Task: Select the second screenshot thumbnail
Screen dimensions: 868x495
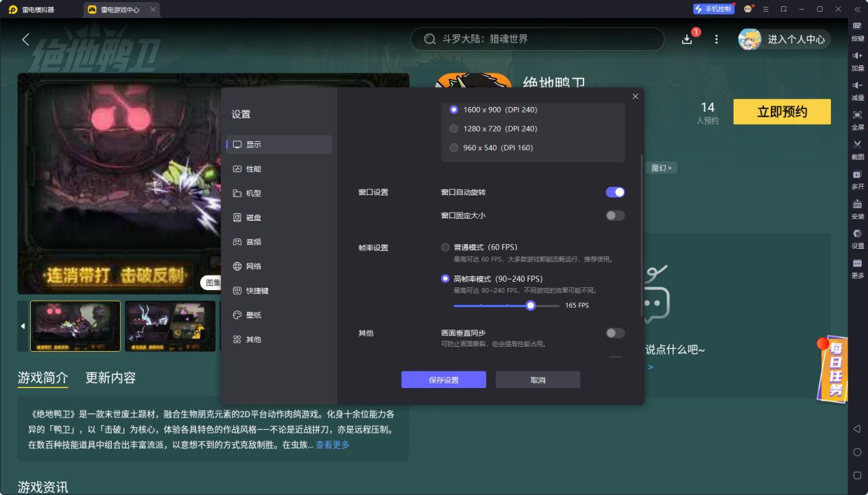Action: pos(170,326)
